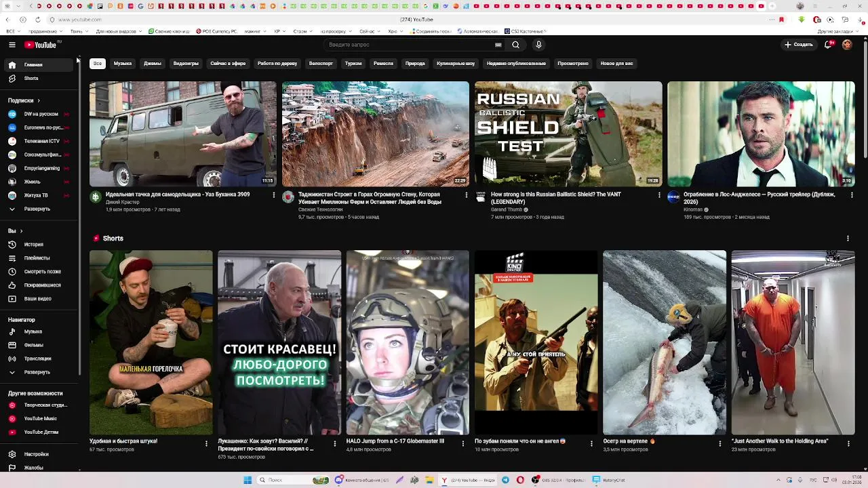Open Opera from the taskbar
The image size is (868, 488).
click(520, 480)
